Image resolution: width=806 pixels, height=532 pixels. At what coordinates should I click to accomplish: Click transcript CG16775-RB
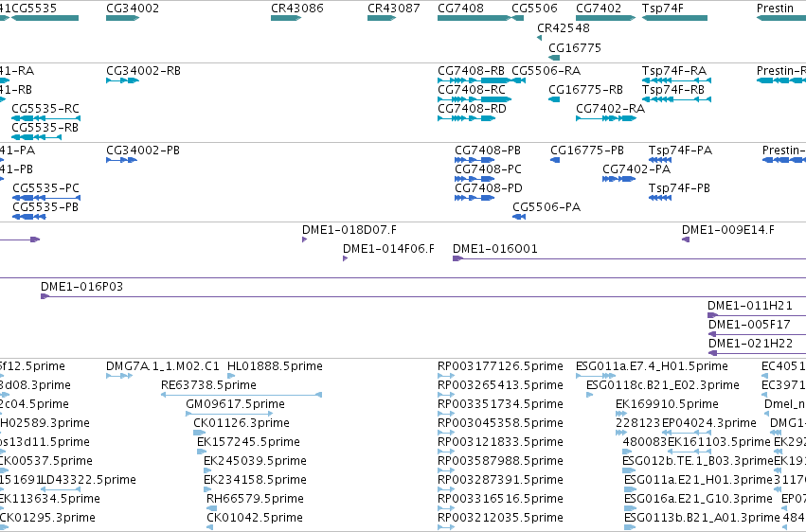point(554,99)
